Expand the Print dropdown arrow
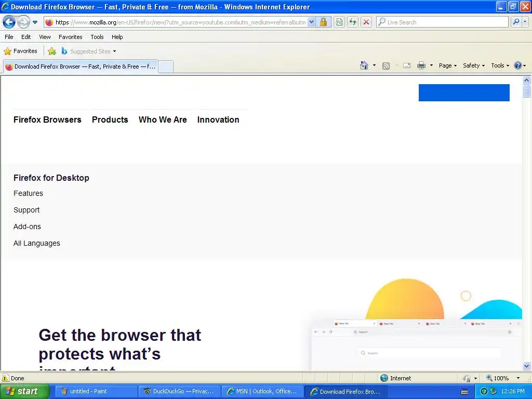This screenshot has width=532, height=399. 431,65
